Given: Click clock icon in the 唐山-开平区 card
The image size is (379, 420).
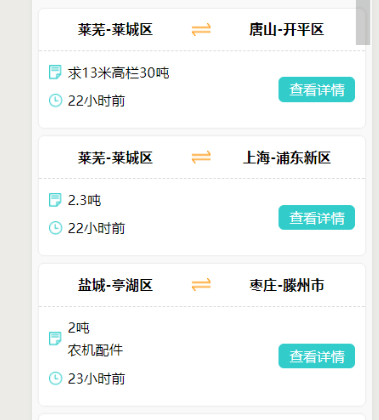Looking at the screenshot, I should point(55,100).
